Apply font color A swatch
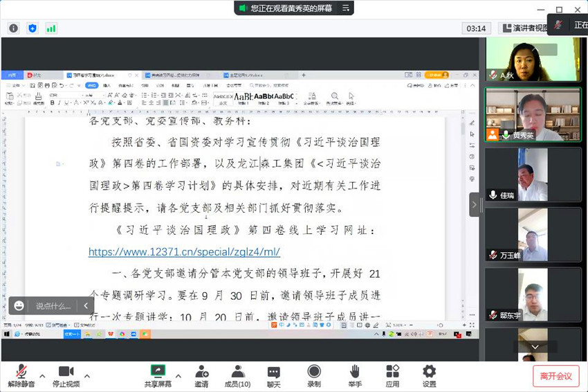588x392 pixels. coord(120,103)
